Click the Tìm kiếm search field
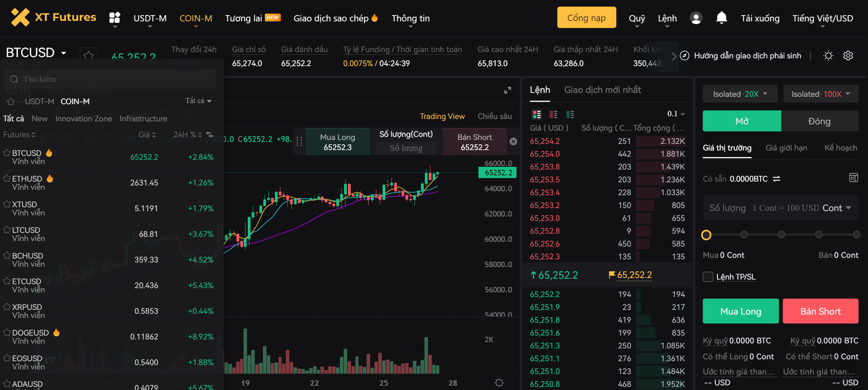 [110, 79]
